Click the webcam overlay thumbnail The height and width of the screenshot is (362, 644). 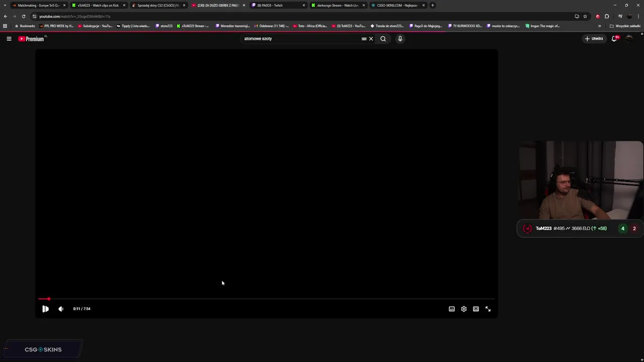point(581,180)
